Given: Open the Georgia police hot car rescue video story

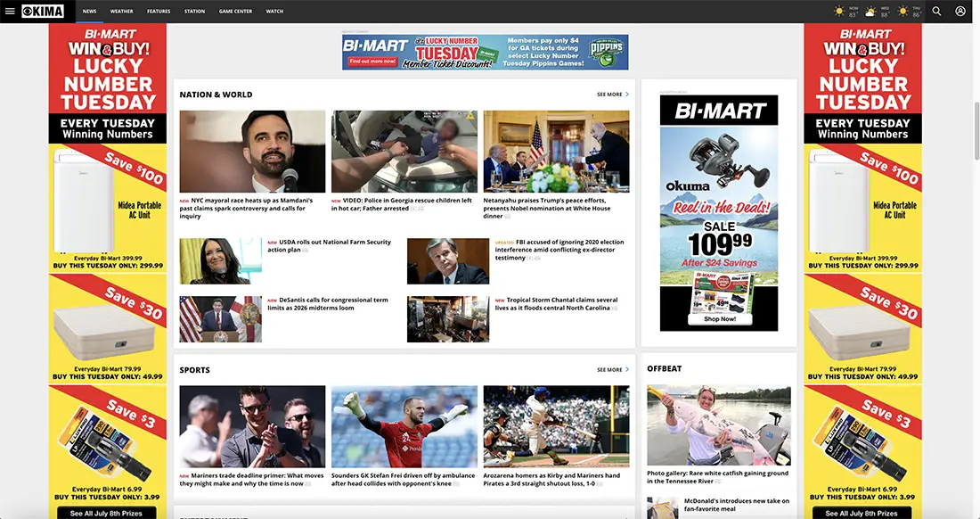Looking at the screenshot, I should [401, 204].
